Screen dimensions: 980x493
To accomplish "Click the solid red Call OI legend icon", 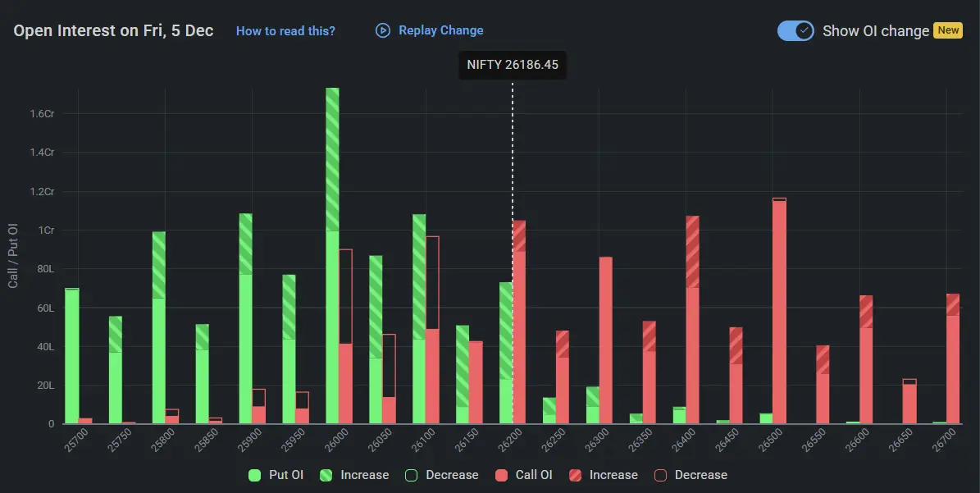I will point(501,475).
